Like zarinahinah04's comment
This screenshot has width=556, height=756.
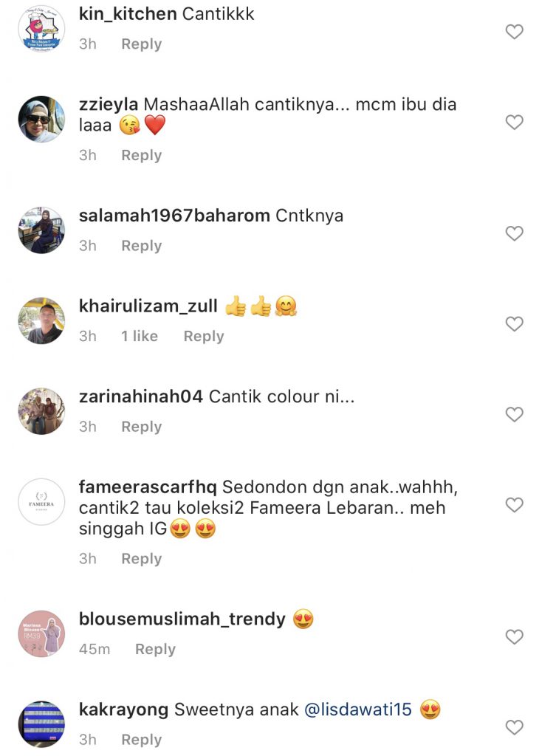(514, 414)
